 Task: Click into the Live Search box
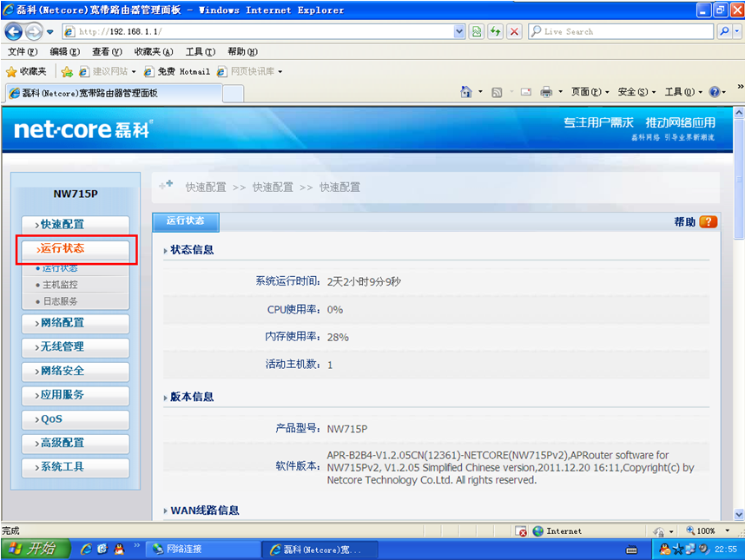point(621,32)
